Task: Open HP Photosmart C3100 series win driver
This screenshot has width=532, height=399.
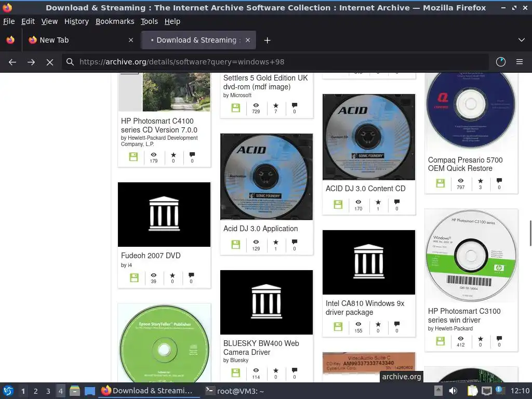Action: point(464,315)
